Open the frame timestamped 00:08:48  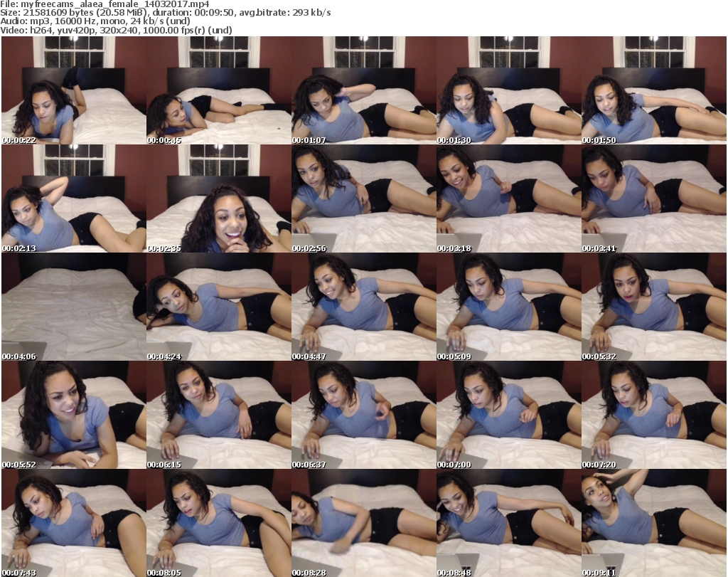pyautogui.click(x=508, y=523)
